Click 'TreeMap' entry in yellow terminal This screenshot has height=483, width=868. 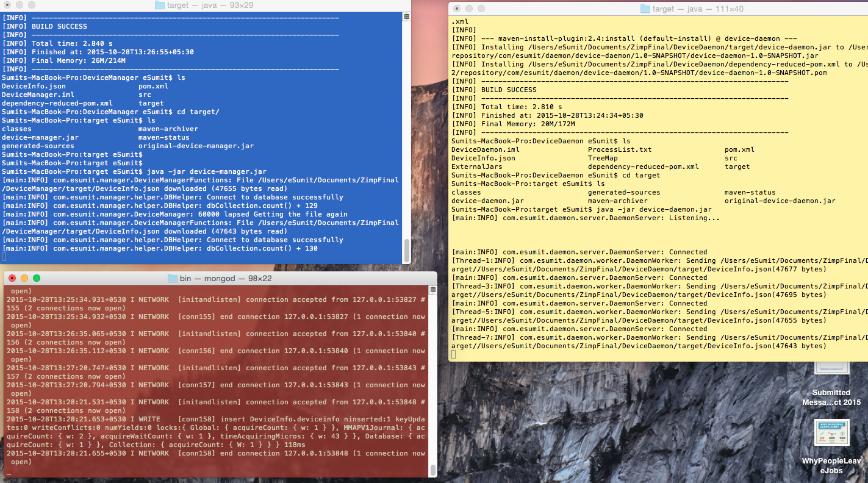coord(603,158)
